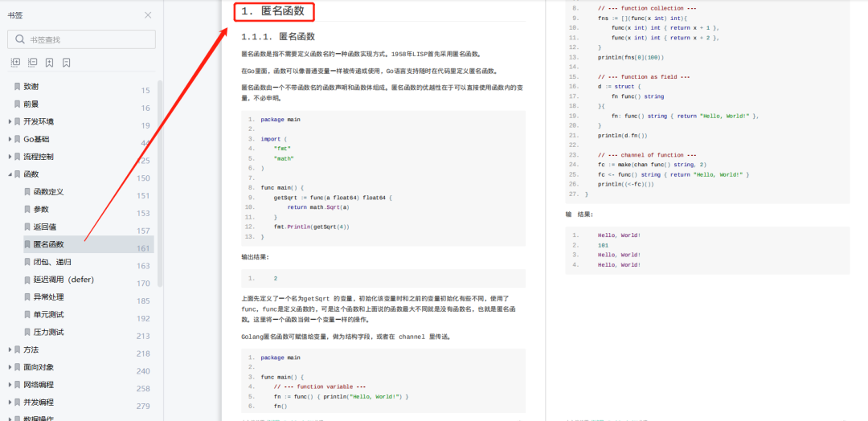The width and height of the screenshot is (868, 421).
Task: Click the collapse all bookmarks icon
Action: tap(32, 63)
